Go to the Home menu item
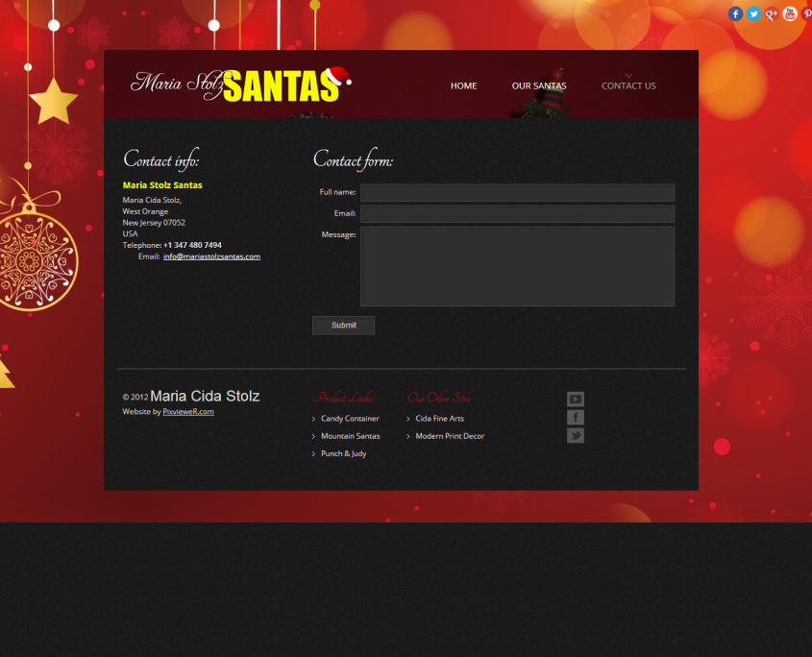Screen dimensions: 812x657 coord(463,85)
